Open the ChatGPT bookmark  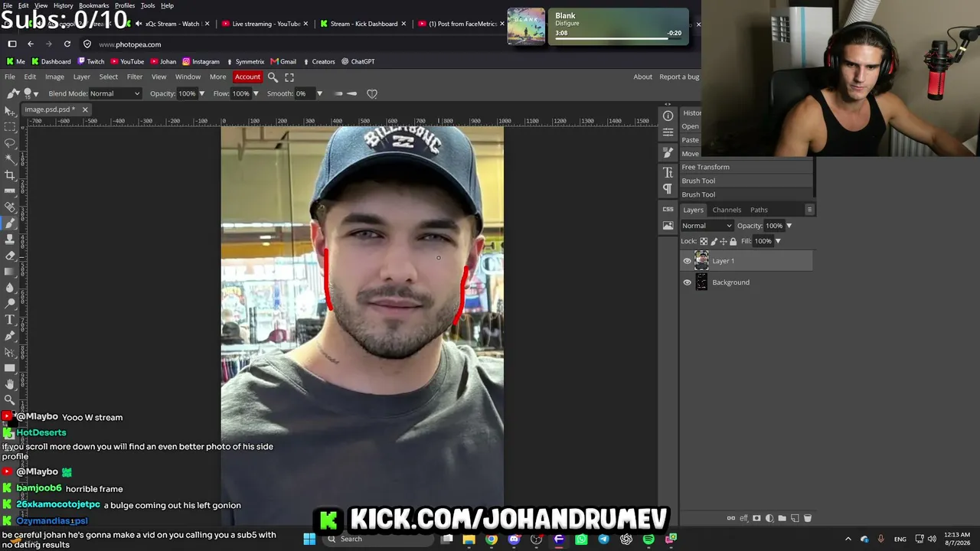click(358, 61)
